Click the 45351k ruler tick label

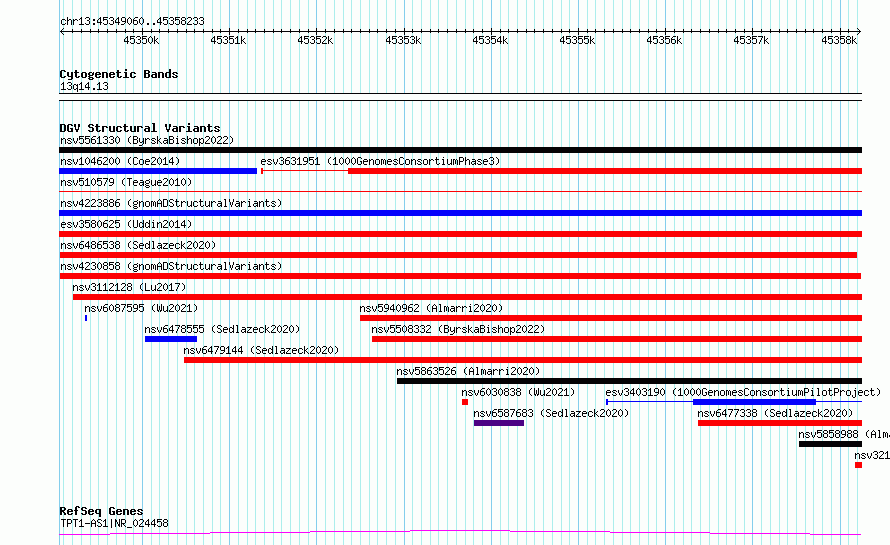(x=228, y=40)
